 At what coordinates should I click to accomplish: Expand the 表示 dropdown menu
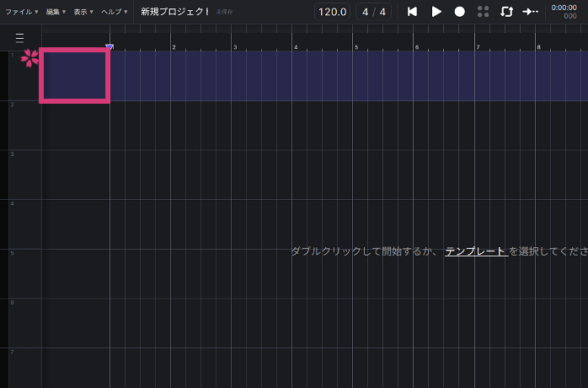click(x=83, y=12)
